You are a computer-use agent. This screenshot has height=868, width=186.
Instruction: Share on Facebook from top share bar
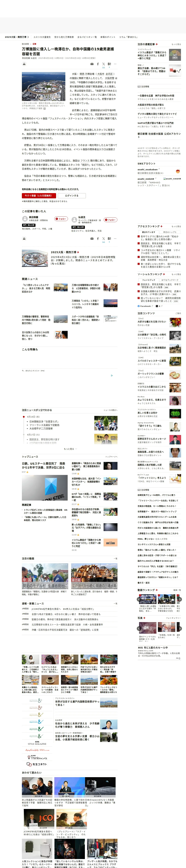(x=98, y=64)
